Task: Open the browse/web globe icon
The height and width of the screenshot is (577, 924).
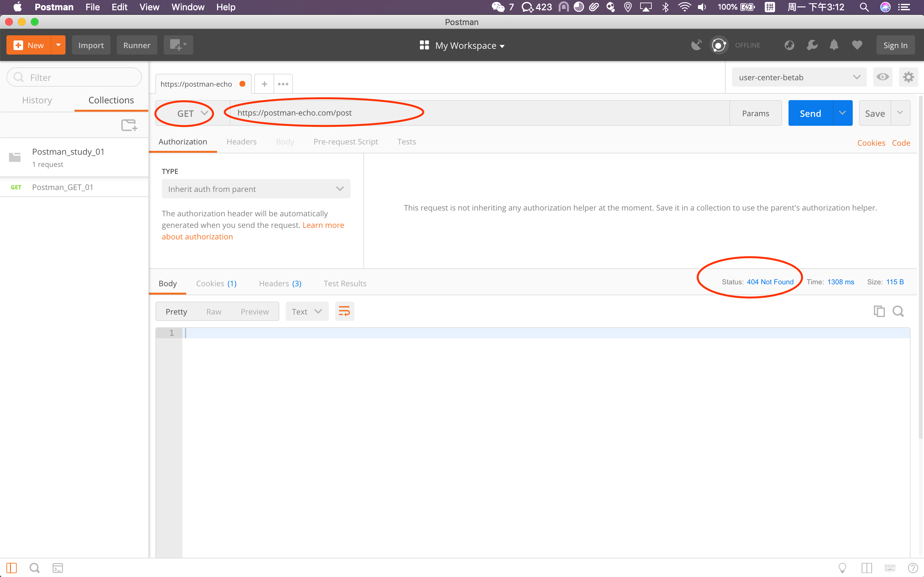Action: click(x=789, y=45)
